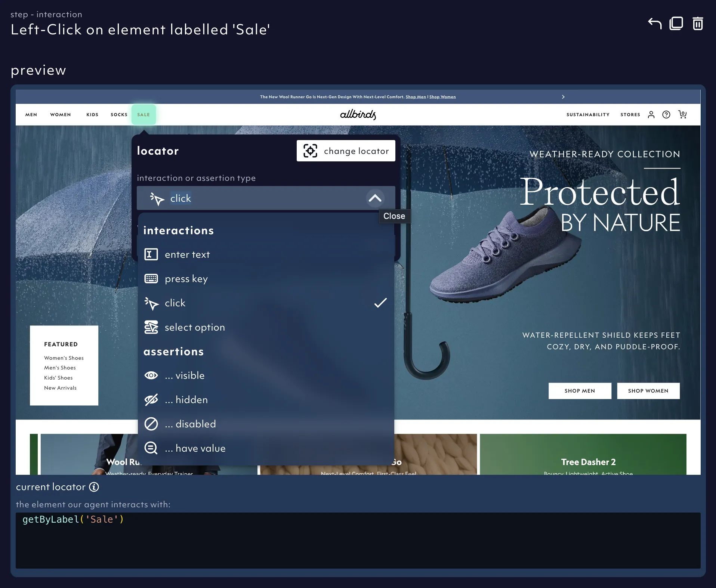Choose the 'press key' interaction
The image size is (716, 588).
(x=186, y=279)
